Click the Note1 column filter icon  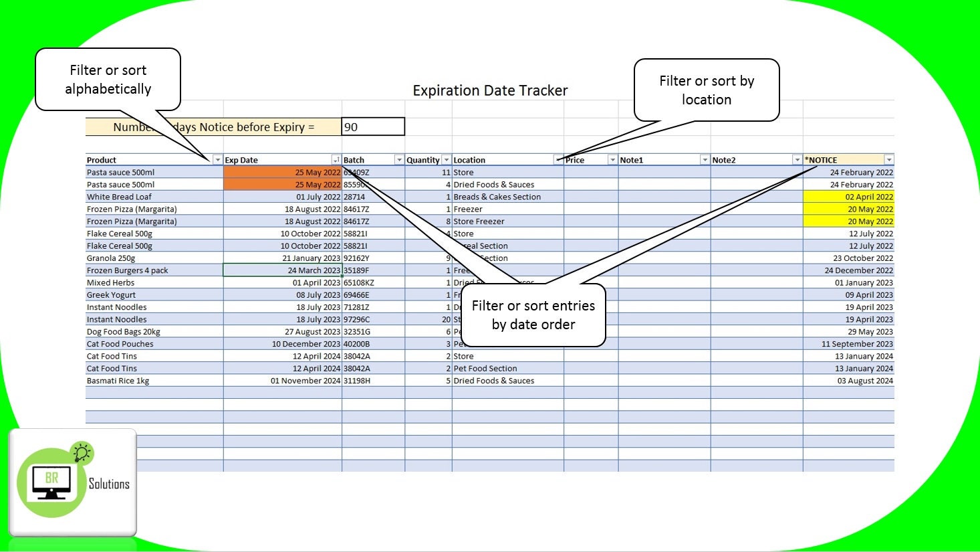(704, 159)
